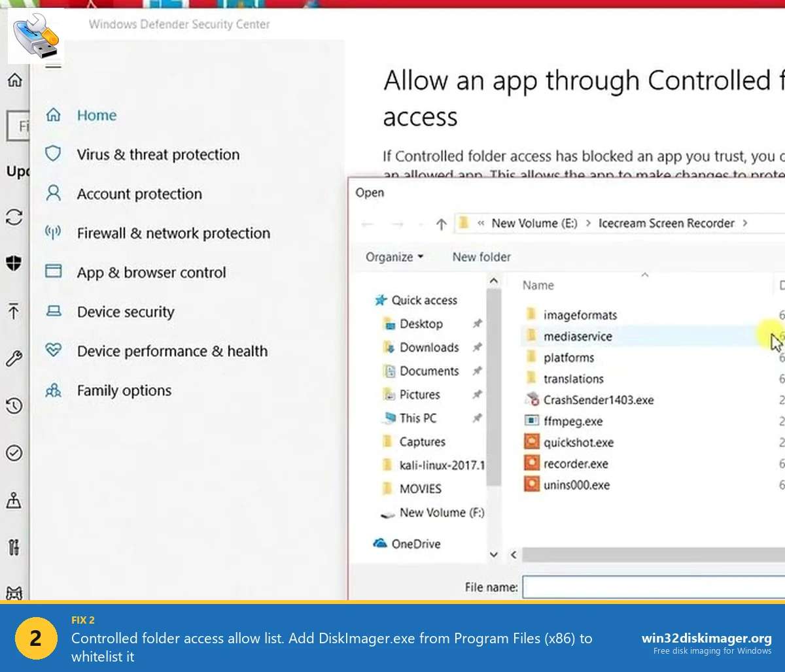Click the New folder button
Viewport: 785px width, 672px height.
point(481,258)
